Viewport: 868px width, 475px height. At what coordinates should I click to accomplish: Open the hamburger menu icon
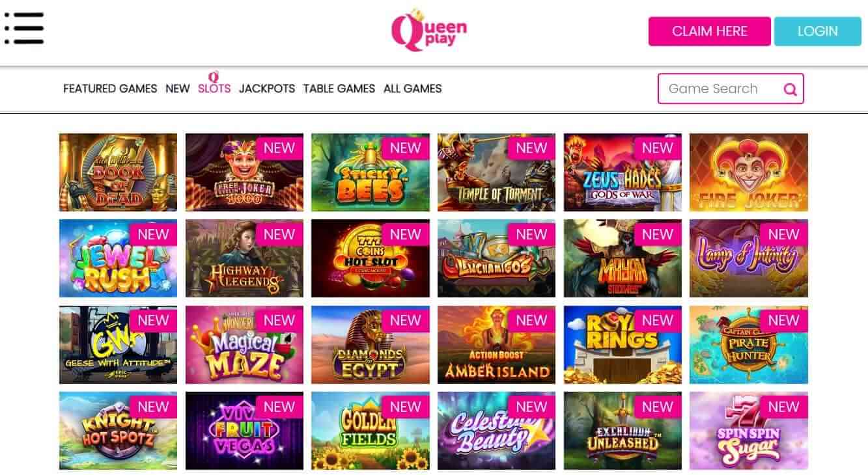(24, 29)
